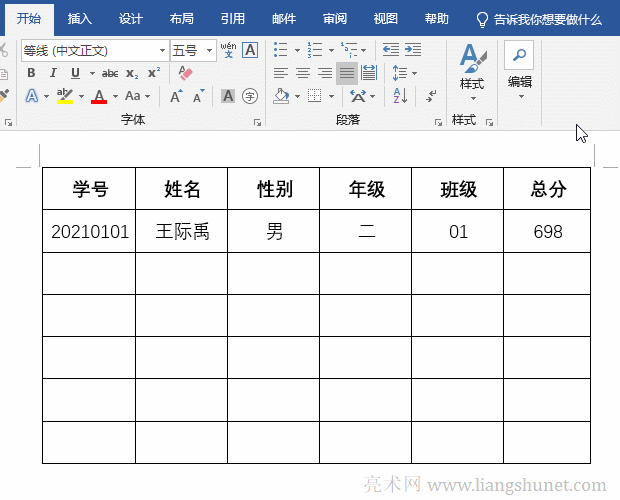620x500 pixels.
Task: Open the 布局 tab
Action: coord(181,19)
